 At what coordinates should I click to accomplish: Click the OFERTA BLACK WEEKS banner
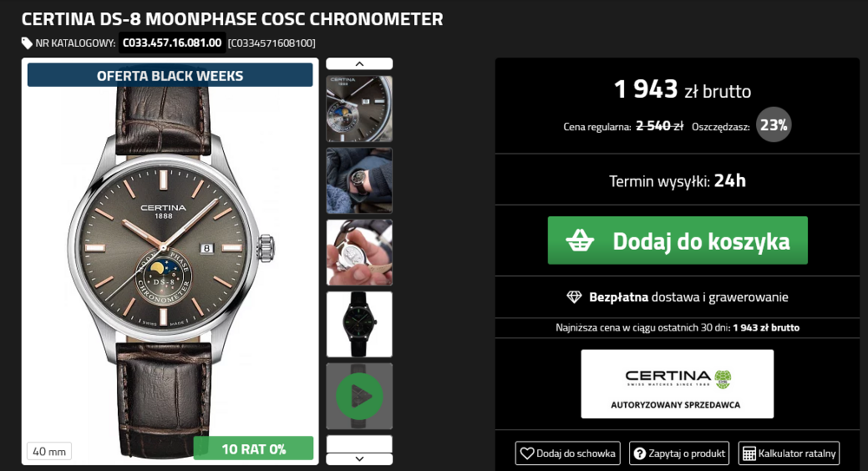pos(170,75)
